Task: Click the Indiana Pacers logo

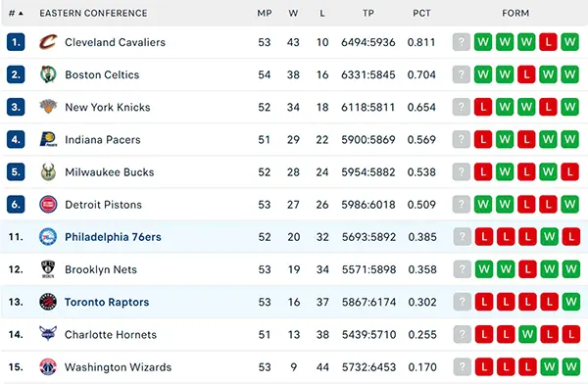Action: point(48,139)
